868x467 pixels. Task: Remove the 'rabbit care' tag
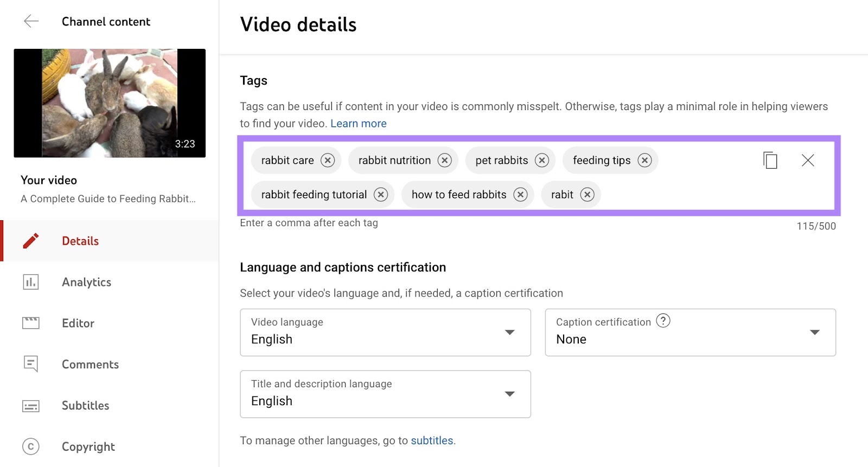[328, 161]
